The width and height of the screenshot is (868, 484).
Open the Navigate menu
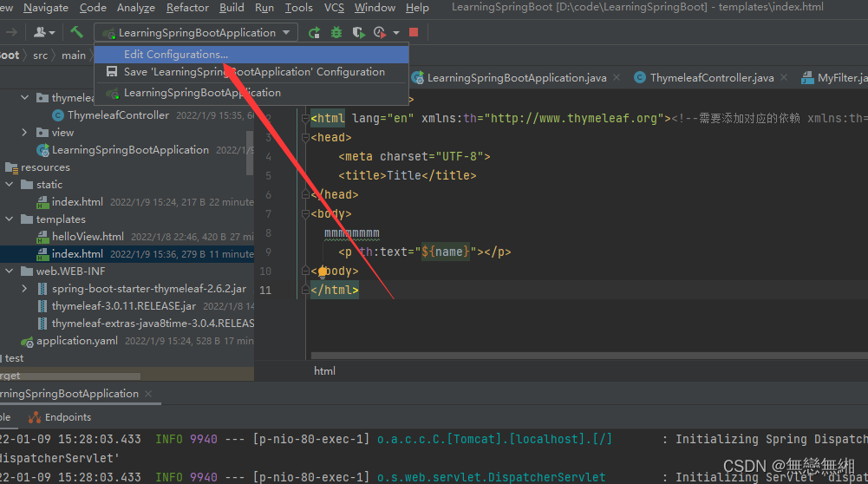45,8
